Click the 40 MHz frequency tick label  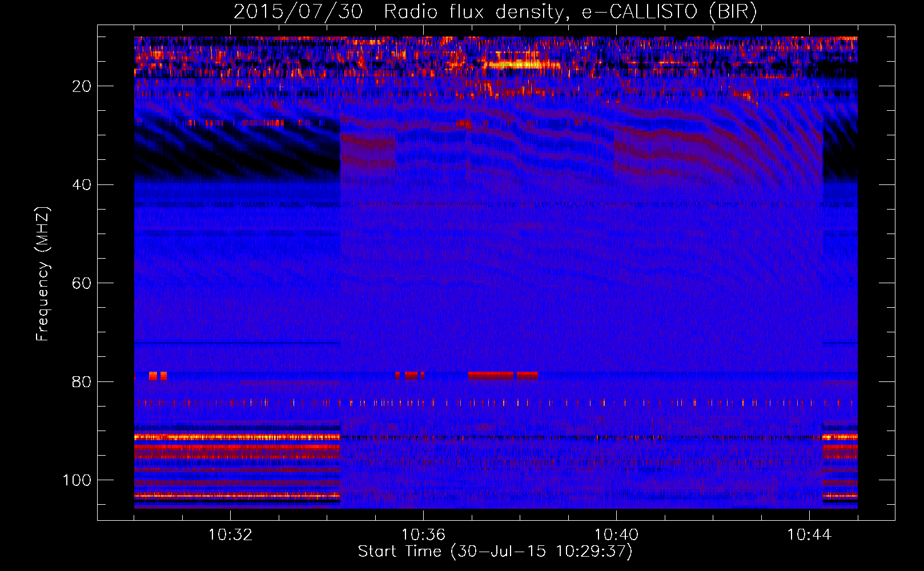pyautogui.click(x=82, y=185)
